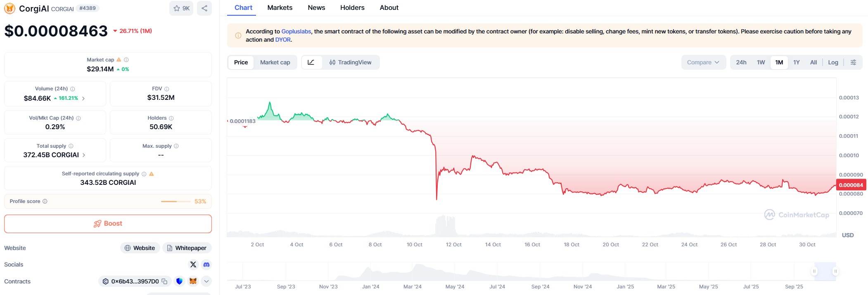Click current price tag 0.000084
This screenshot has width=868, height=295.
[851, 185]
